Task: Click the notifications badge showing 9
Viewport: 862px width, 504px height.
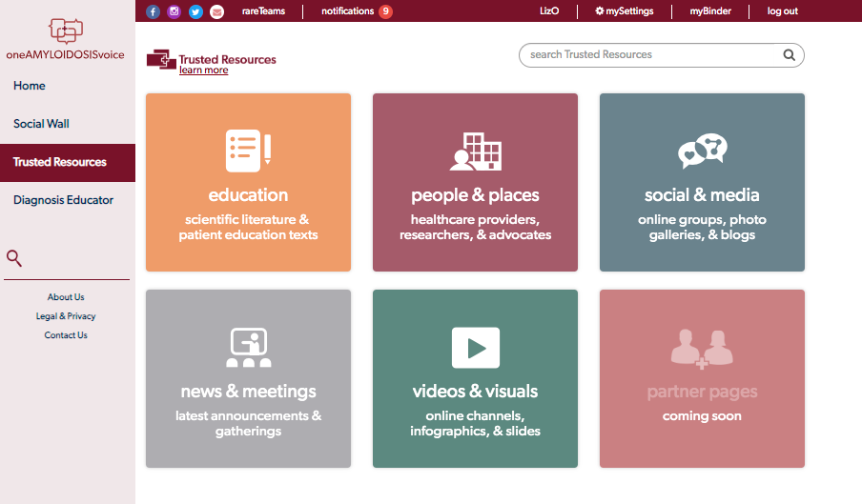Action: [x=386, y=11]
